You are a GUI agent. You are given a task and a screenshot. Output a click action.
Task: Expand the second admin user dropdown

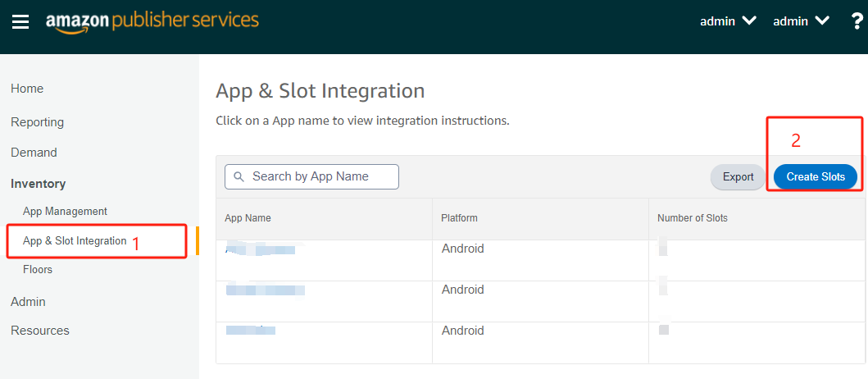pyautogui.click(x=801, y=21)
